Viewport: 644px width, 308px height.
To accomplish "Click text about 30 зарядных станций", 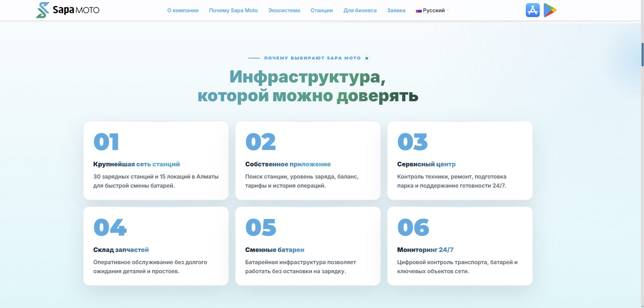I will click(156, 181).
